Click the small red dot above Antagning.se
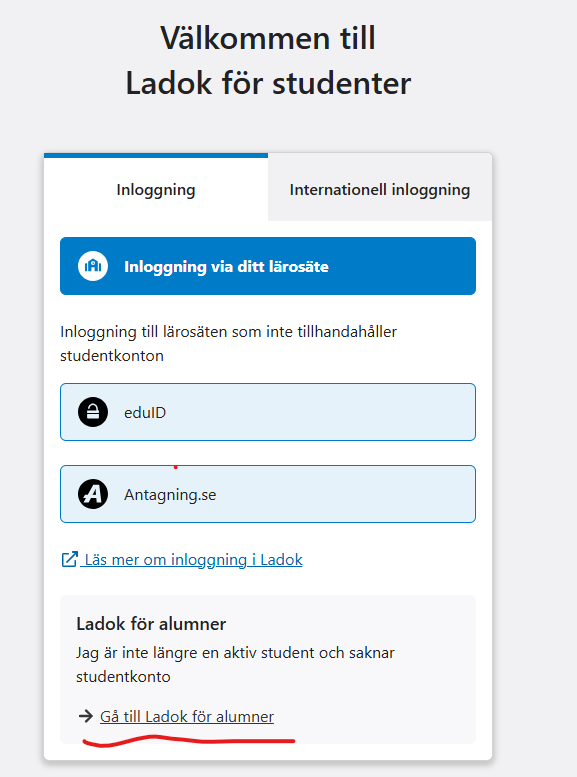Viewport: 577px width, 777px height. click(175, 467)
